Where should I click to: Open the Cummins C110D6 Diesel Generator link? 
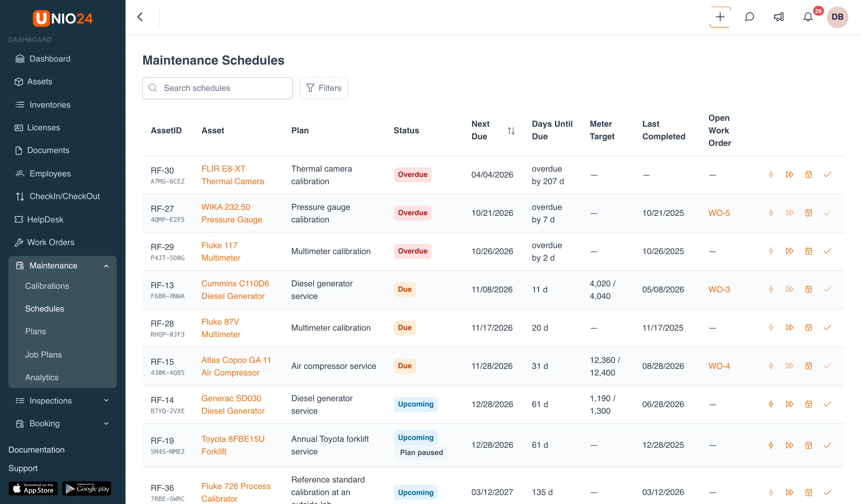tap(235, 290)
